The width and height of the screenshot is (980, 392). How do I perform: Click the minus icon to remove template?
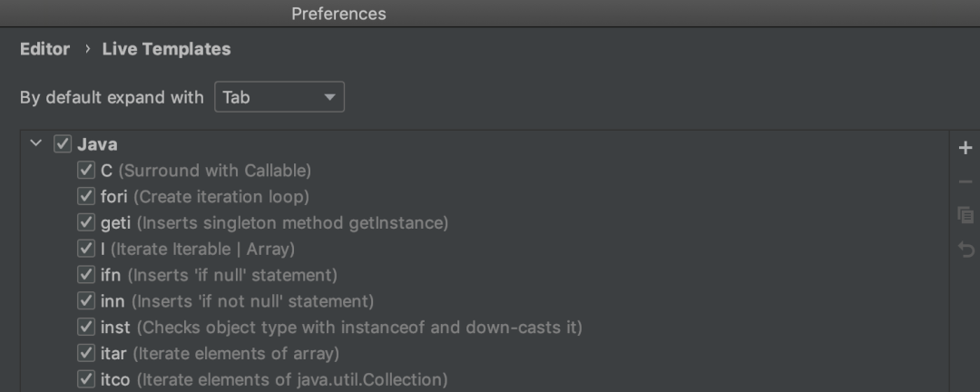[x=965, y=182]
